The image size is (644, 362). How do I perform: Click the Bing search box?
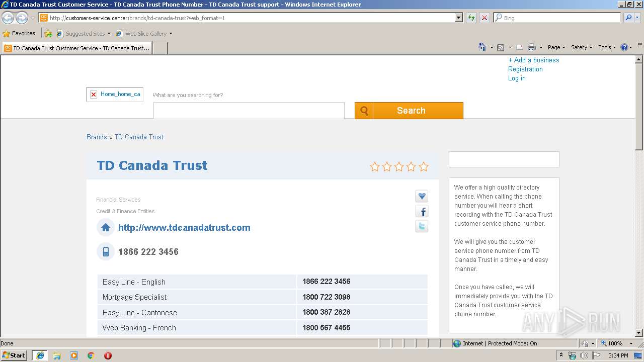tap(557, 18)
